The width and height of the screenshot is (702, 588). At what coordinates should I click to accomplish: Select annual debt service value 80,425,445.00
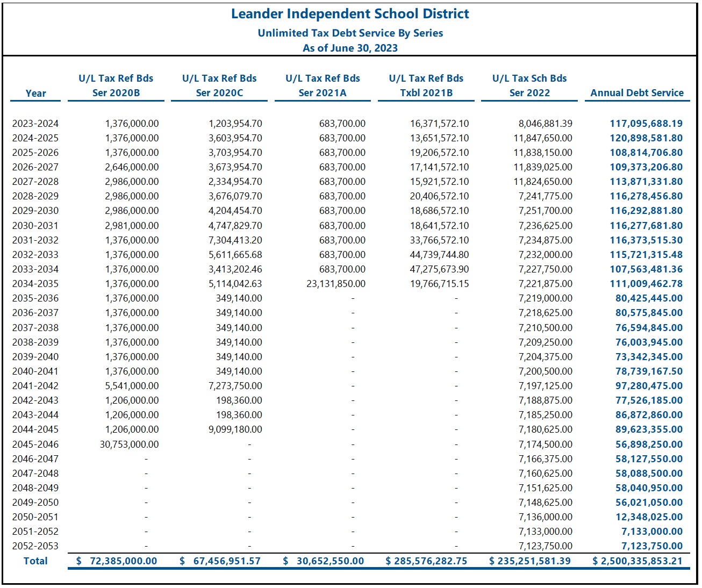pyautogui.click(x=649, y=298)
